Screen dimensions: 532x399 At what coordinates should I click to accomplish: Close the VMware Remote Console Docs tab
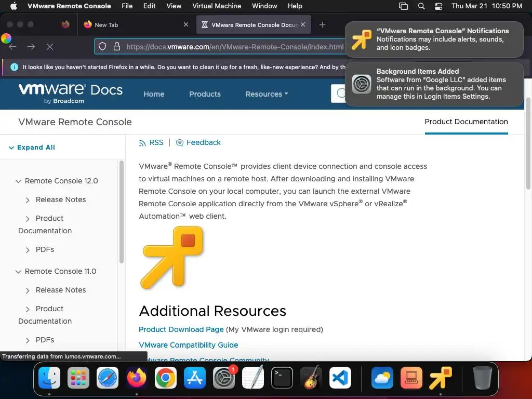coord(303,24)
